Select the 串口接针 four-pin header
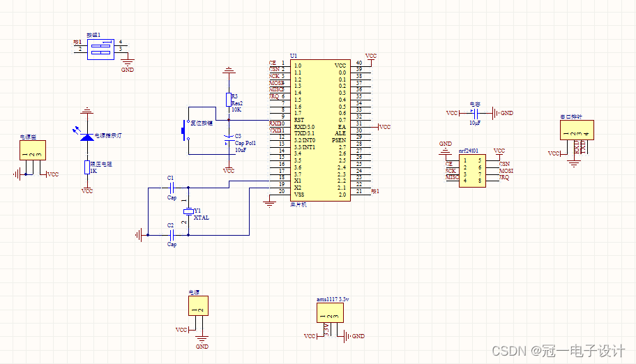This screenshot has width=636, height=364. 577,130
